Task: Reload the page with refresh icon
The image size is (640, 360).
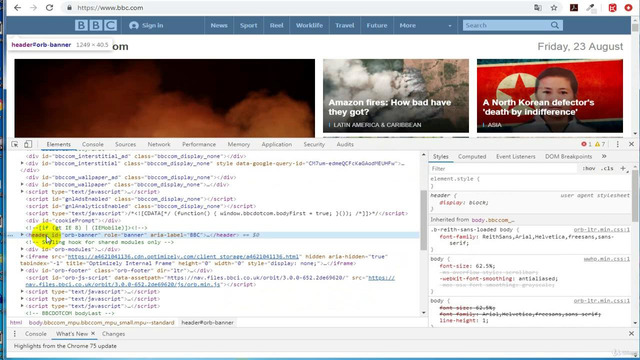Action: pos(49,8)
